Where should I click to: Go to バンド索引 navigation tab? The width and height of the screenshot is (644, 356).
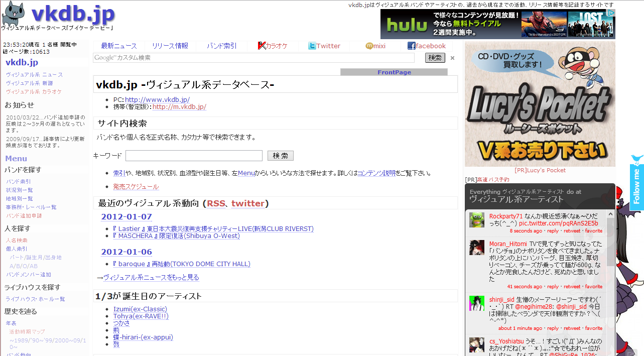(222, 46)
